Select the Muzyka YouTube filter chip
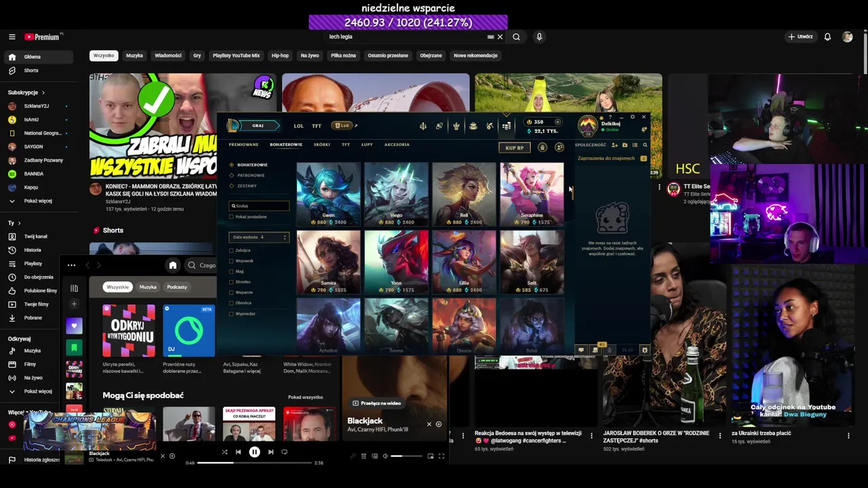Image resolution: width=868 pixels, height=488 pixels. (134, 56)
